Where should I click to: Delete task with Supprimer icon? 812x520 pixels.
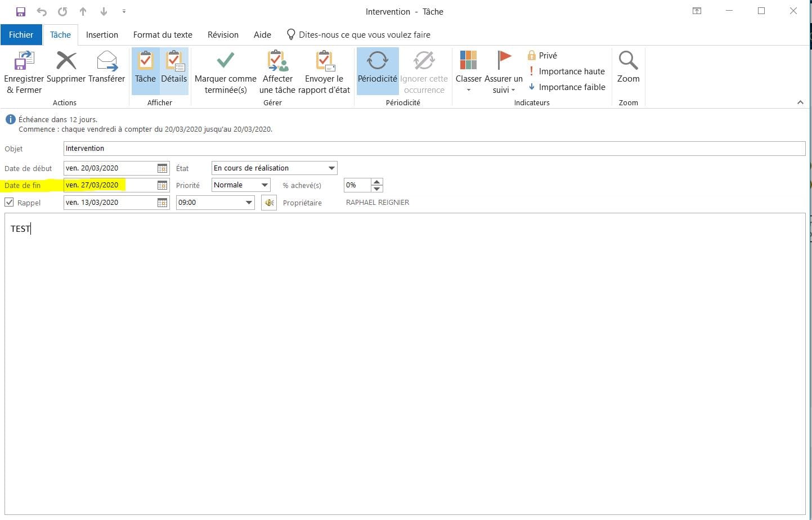(66, 61)
